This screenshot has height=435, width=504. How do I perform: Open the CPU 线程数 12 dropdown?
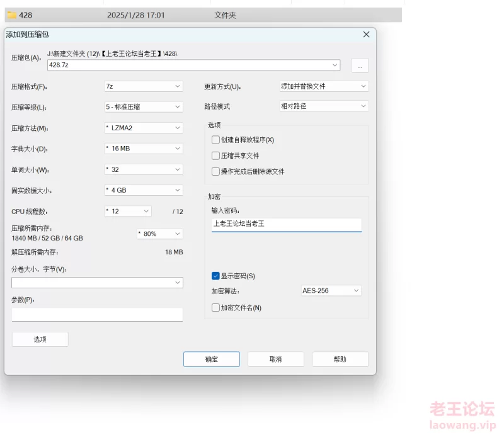[x=128, y=211]
